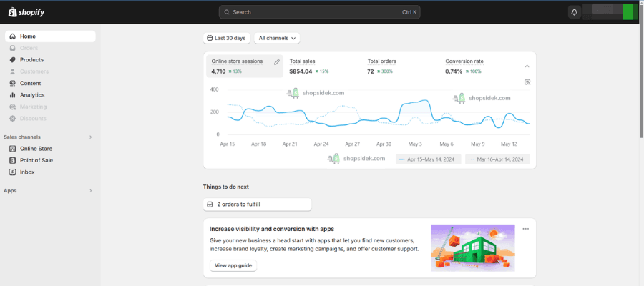Open the Last 30 days date picker
Viewport: 644px width, 286px height.
(x=226, y=38)
